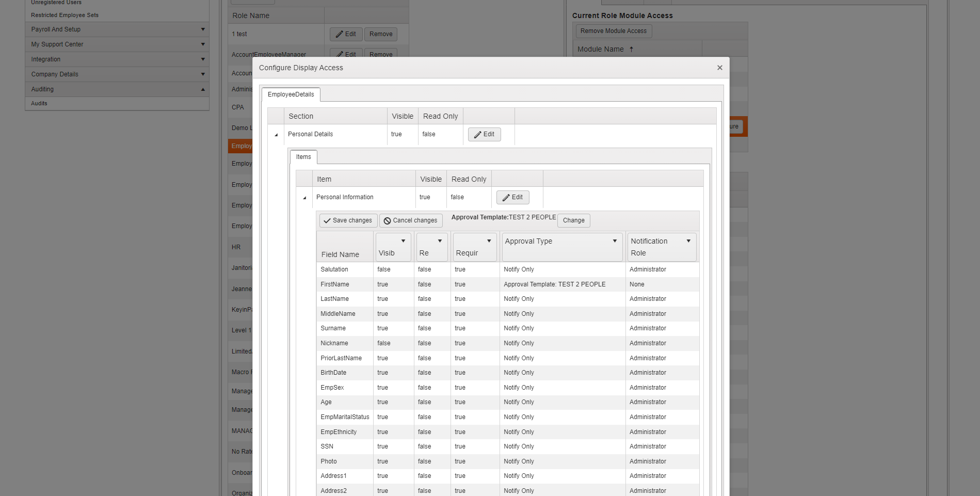The image size is (980, 496).
Task: Open the Required column filter dropdown
Action: (x=489, y=241)
